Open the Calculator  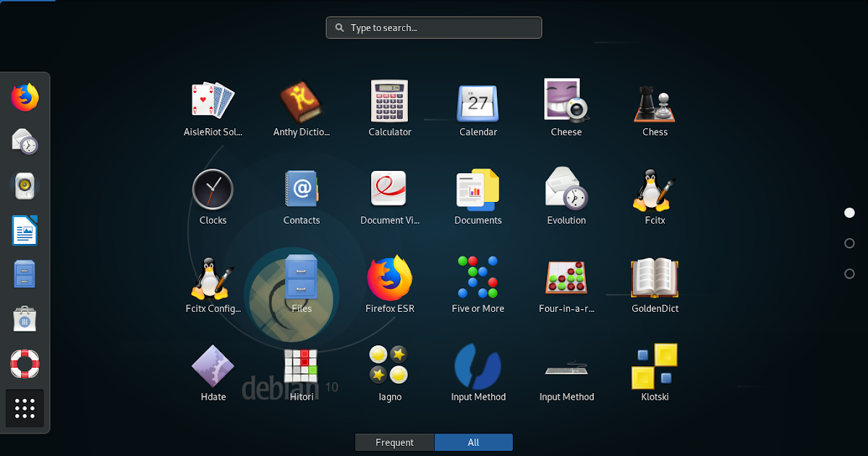[390, 101]
